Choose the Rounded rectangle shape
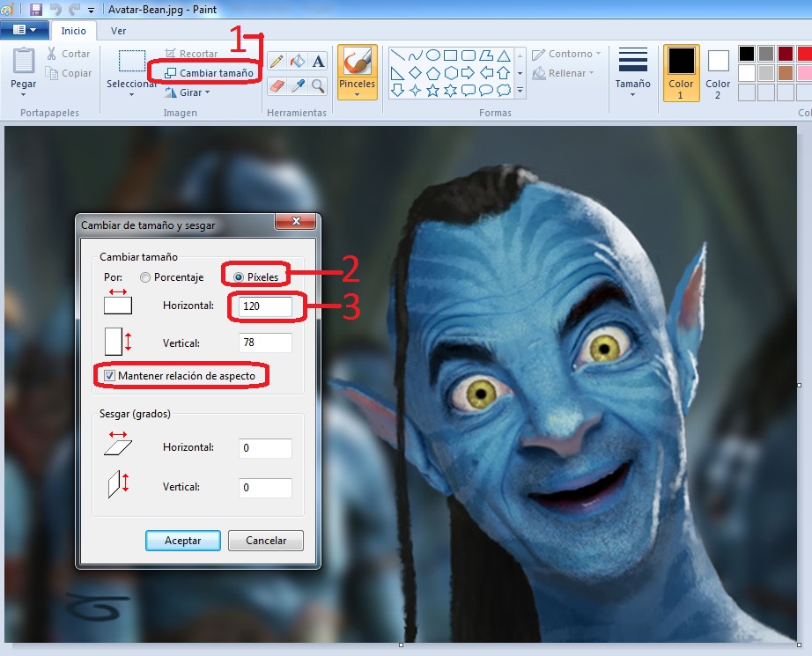Image resolution: width=812 pixels, height=656 pixels. click(x=469, y=55)
